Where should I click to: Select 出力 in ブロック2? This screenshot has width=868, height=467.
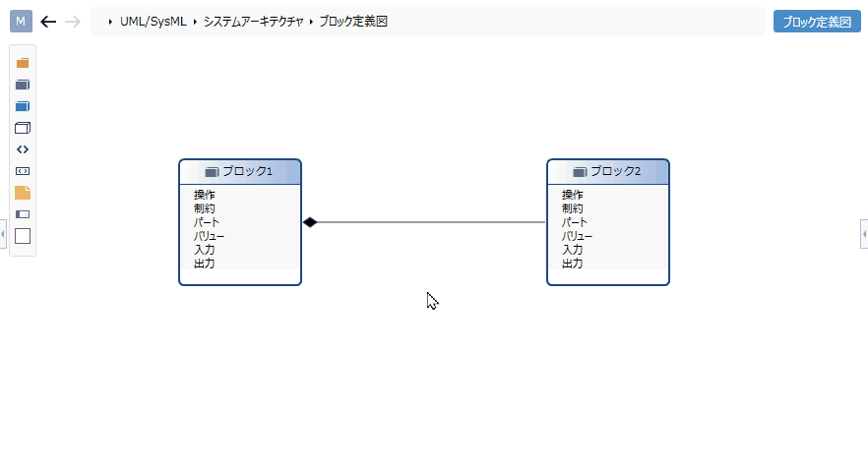[573, 263]
